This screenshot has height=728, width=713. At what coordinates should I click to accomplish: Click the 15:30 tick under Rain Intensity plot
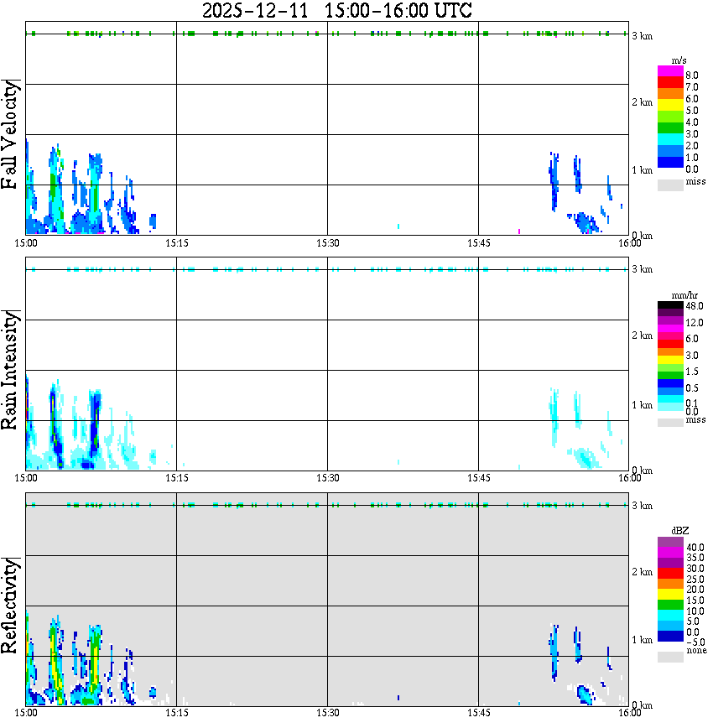pyautogui.click(x=328, y=478)
